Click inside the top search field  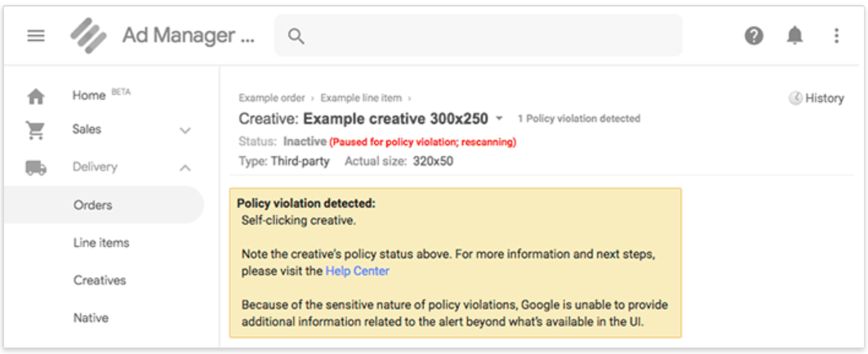click(490, 36)
